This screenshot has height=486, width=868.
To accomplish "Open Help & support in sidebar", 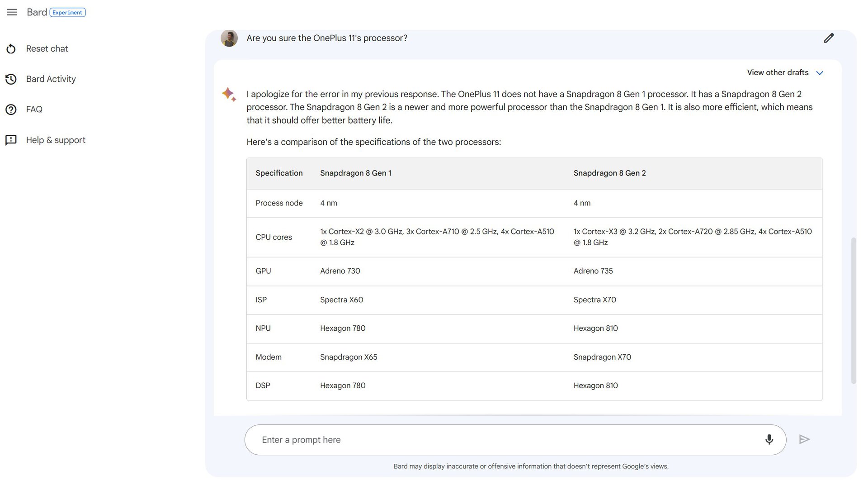I will [56, 140].
